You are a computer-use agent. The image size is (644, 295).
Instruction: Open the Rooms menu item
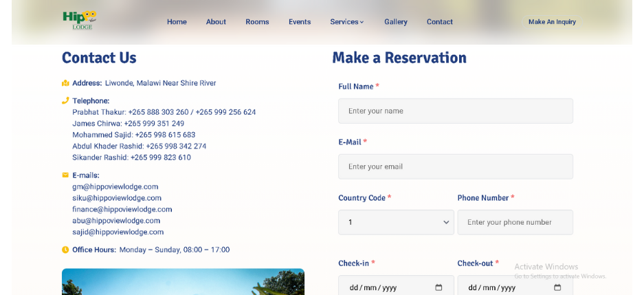click(x=257, y=22)
